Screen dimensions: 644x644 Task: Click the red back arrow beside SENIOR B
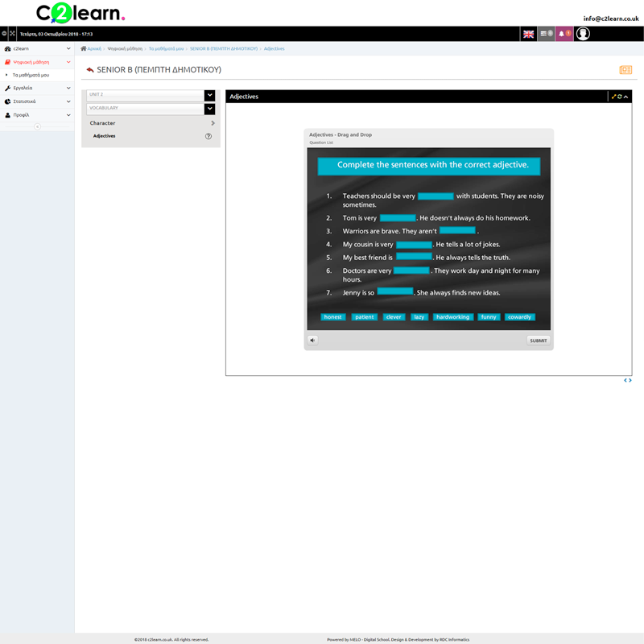coord(89,70)
